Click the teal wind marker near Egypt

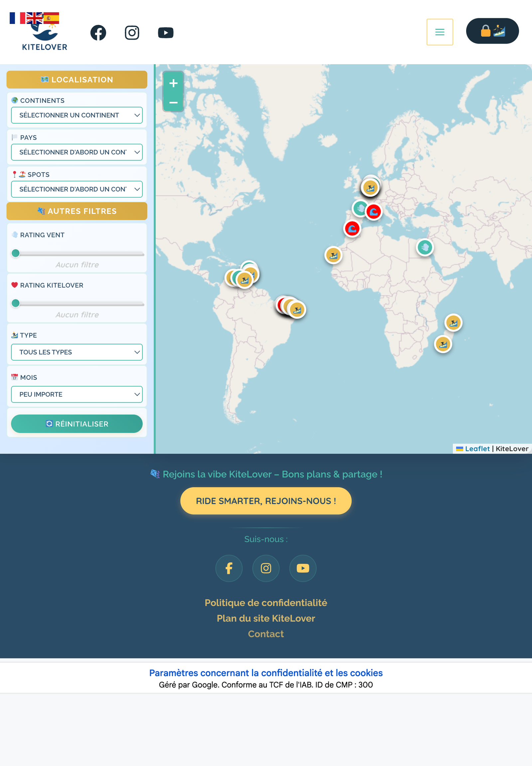pyautogui.click(x=425, y=248)
